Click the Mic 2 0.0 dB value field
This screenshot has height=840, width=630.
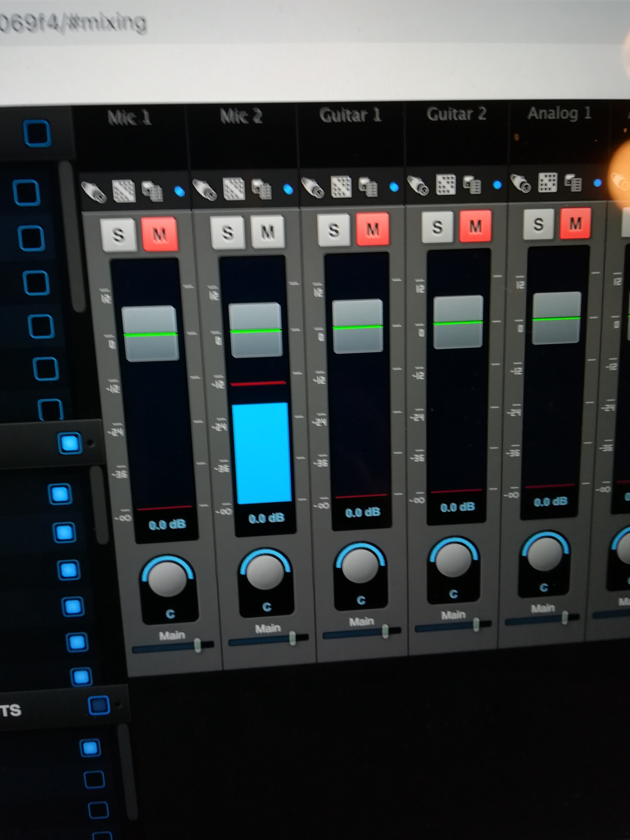pyautogui.click(x=266, y=518)
